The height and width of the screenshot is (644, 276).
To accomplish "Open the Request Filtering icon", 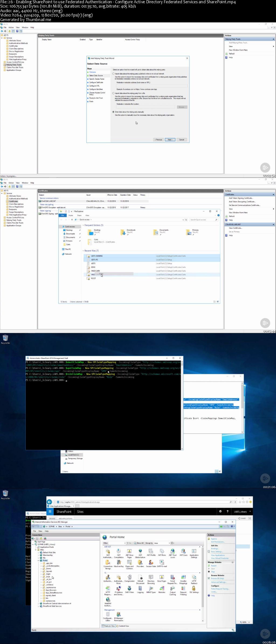I will click(x=183, y=591).
